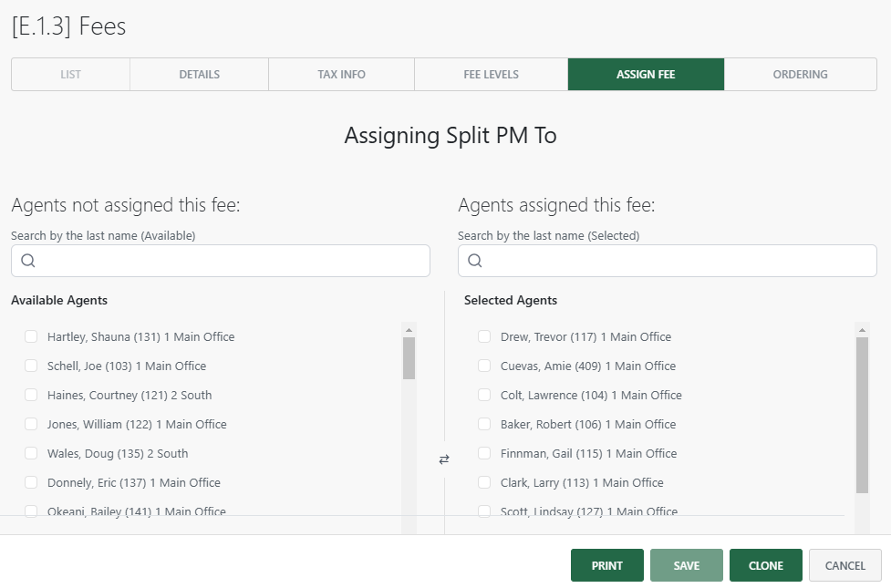Click the Clone button
Screen dimensions: 891x588
[x=765, y=565]
